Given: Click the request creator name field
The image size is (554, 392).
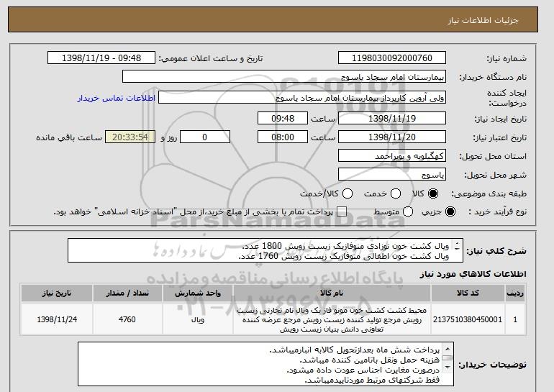Looking at the screenshot, I should pyautogui.click(x=302, y=98).
